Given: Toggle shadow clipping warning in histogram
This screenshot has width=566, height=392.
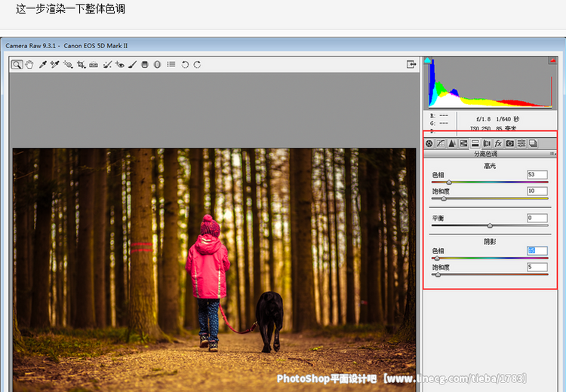Looking at the screenshot, I should point(428,60).
